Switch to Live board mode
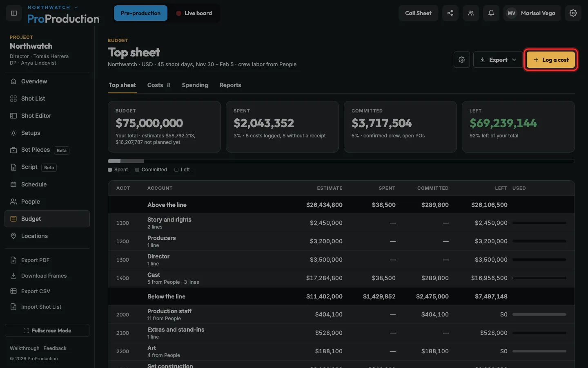588x368 pixels. (x=194, y=13)
